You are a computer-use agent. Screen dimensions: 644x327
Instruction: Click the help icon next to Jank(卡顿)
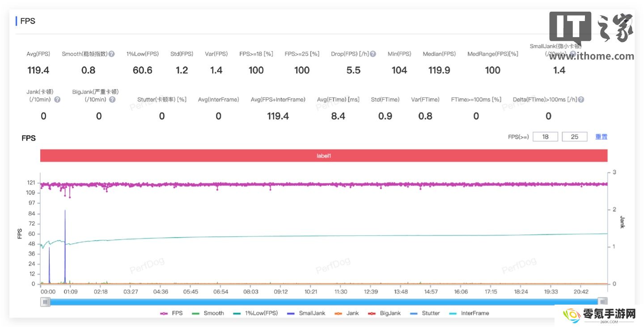point(57,99)
